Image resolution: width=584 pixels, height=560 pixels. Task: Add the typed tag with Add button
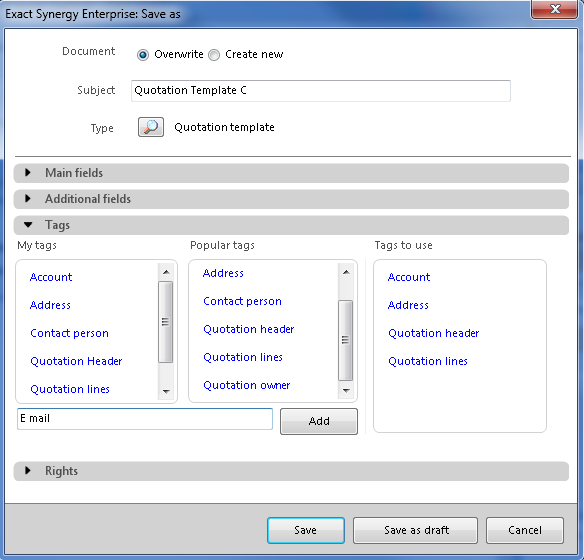coord(319,421)
